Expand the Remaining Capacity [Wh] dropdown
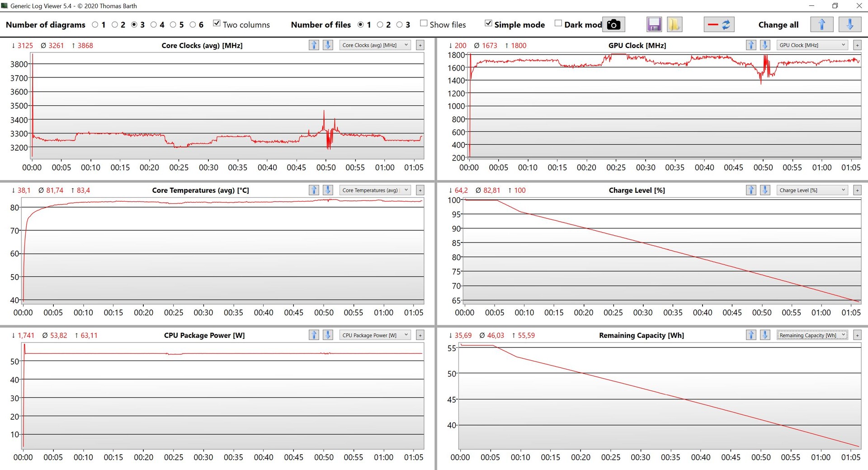This screenshot has height=470, width=868. [x=812, y=335]
